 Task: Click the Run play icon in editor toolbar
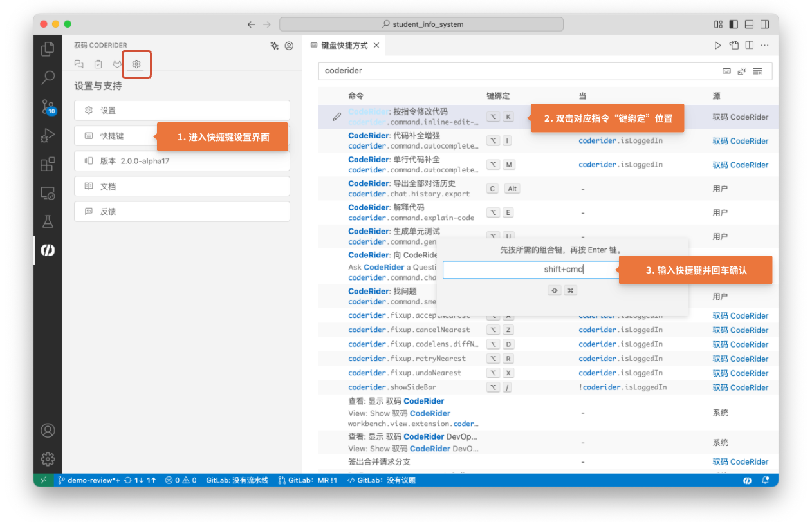[718, 45]
